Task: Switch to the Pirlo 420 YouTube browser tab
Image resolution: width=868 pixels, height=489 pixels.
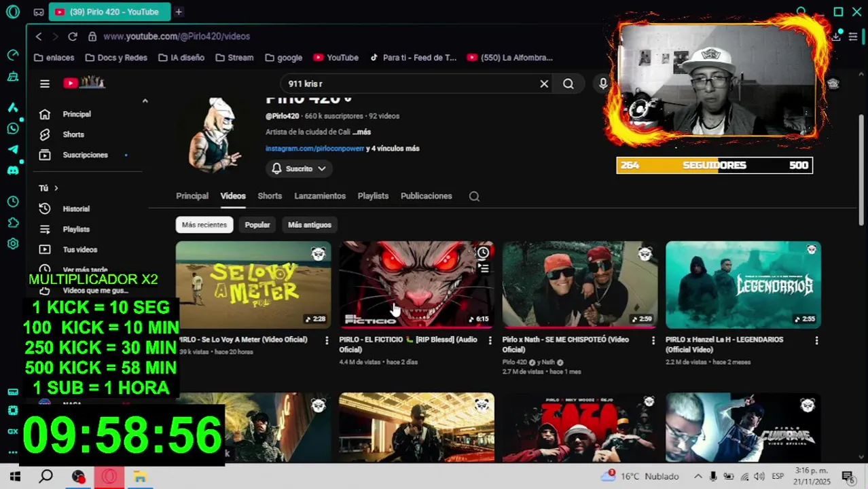Action: (109, 12)
